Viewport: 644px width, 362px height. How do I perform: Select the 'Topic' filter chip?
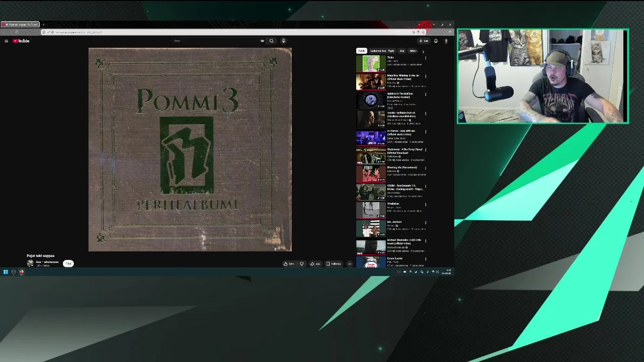[391, 51]
